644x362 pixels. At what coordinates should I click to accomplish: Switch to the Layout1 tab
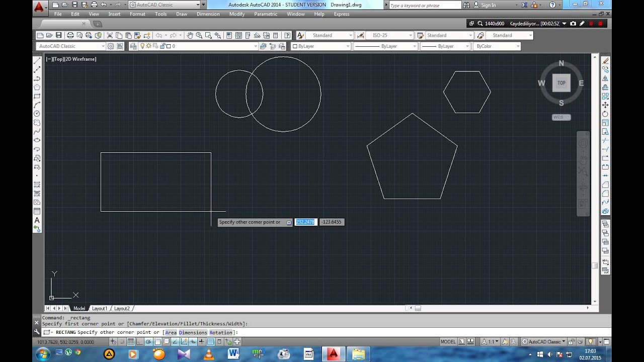tap(99, 308)
